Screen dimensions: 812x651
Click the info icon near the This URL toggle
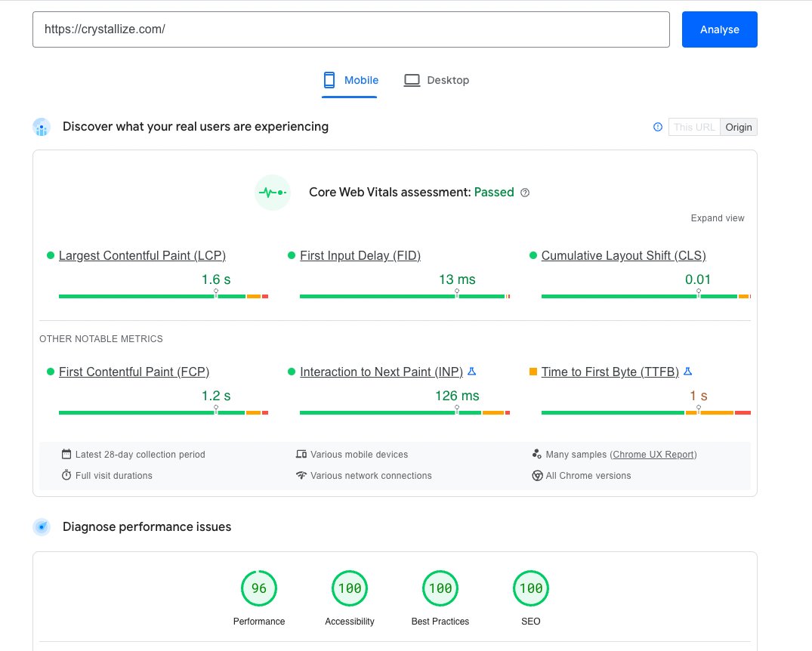tap(656, 127)
